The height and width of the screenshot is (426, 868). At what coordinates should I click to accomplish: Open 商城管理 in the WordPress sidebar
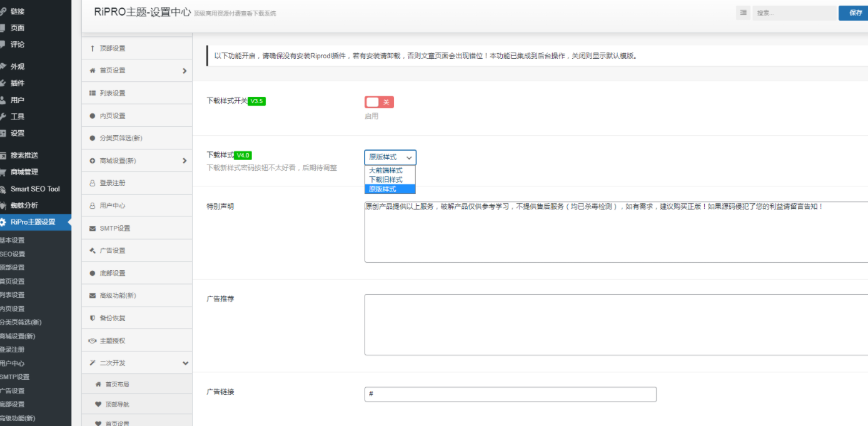coord(24,172)
